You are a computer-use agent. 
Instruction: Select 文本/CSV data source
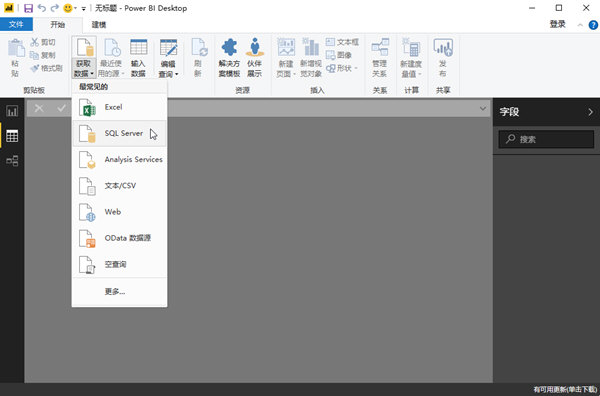click(x=119, y=186)
